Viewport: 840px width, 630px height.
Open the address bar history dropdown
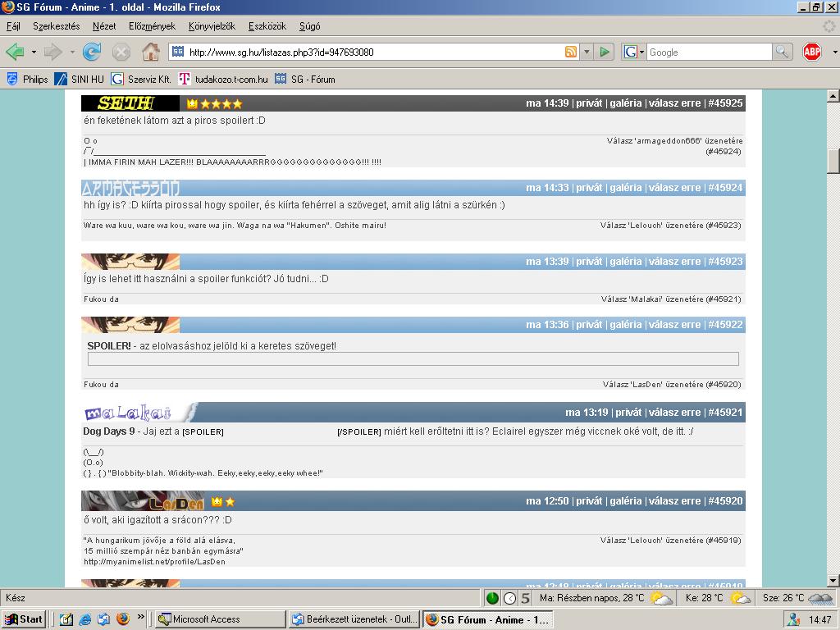click(x=587, y=52)
